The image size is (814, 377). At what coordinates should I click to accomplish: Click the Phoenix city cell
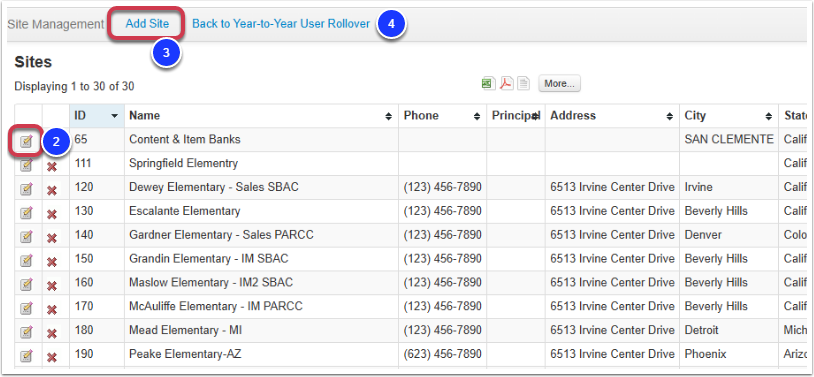(x=729, y=355)
